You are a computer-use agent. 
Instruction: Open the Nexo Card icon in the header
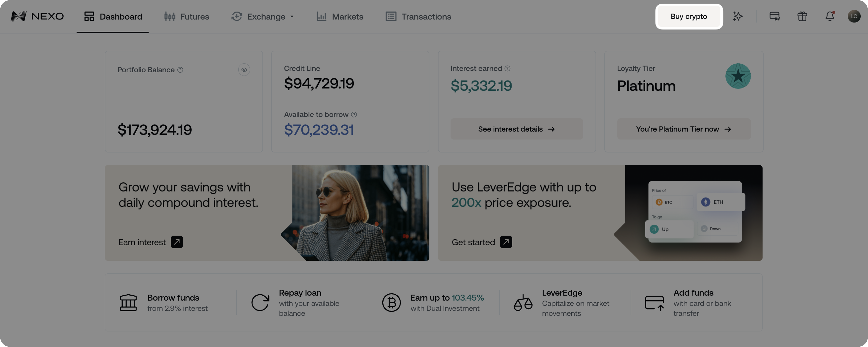pos(774,16)
